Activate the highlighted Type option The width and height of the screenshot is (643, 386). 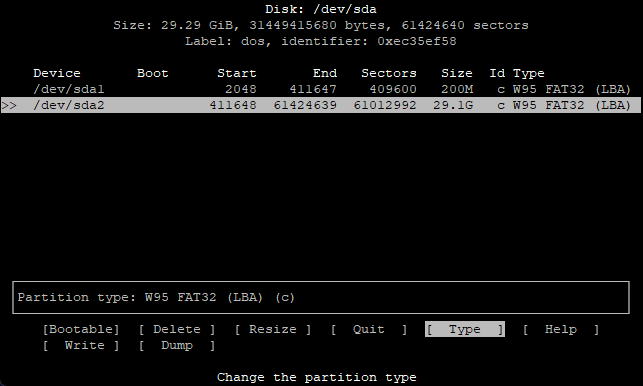(x=465, y=329)
